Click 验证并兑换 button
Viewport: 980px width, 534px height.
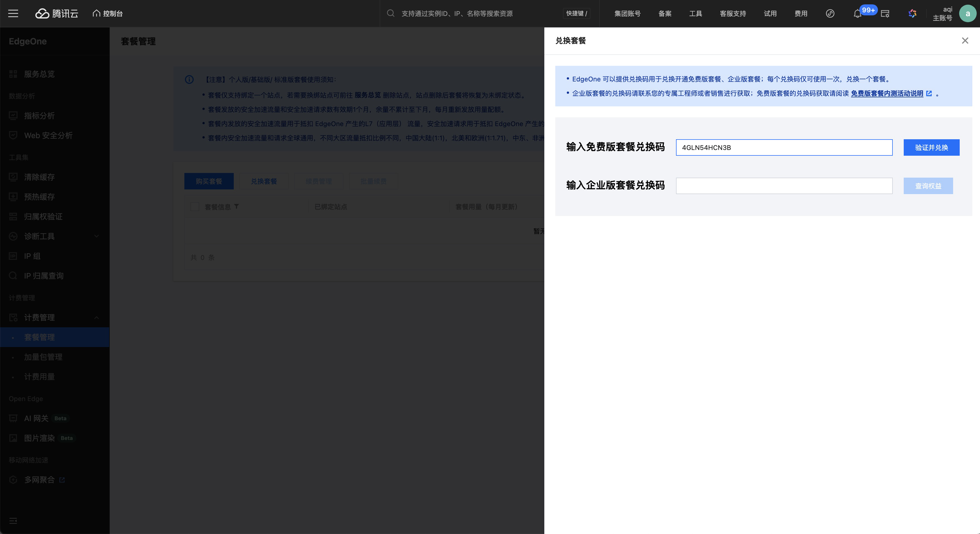931,147
